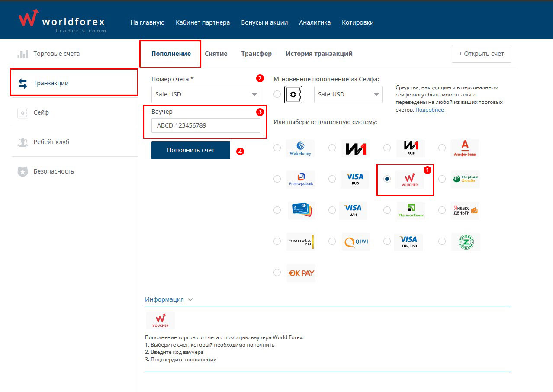Select the moneta.ru radio button
The width and height of the screenshot is (553, 392).
(x=277, y=241)
